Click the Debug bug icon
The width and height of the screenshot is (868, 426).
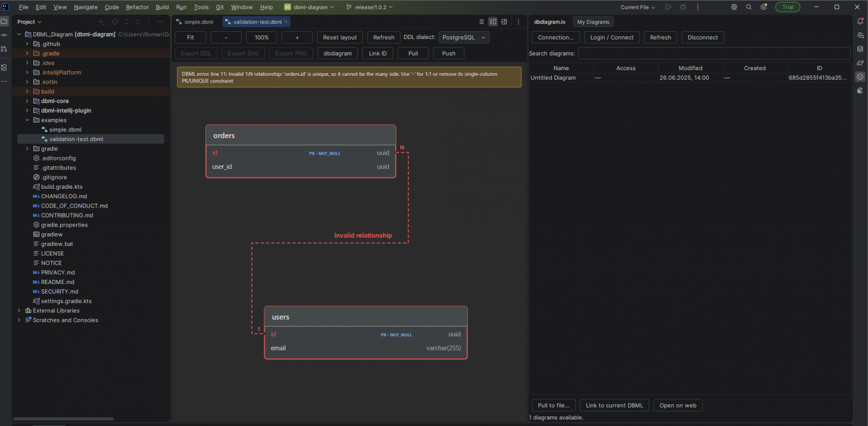point(683,7)
